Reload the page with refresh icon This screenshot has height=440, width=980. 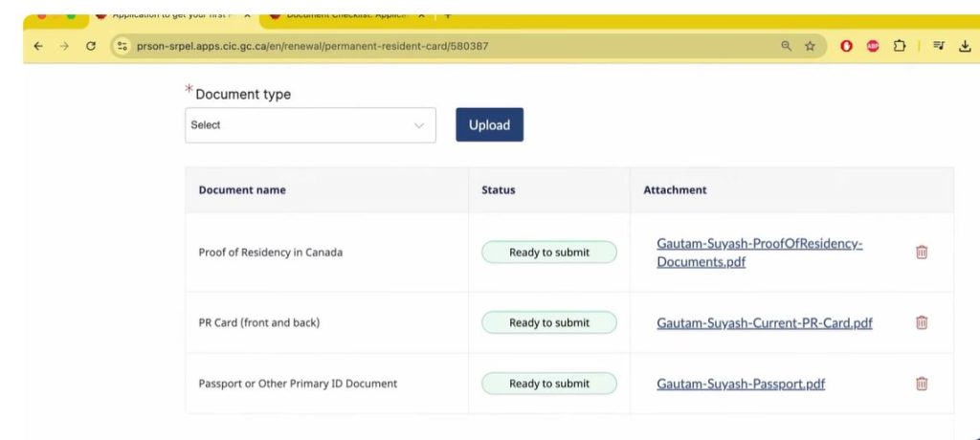(x=91, y=46)
